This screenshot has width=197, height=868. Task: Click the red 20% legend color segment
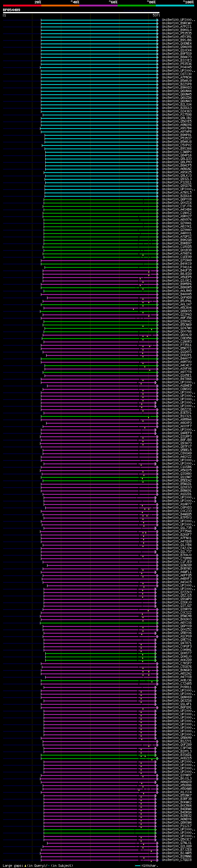(x=22, y=6)
